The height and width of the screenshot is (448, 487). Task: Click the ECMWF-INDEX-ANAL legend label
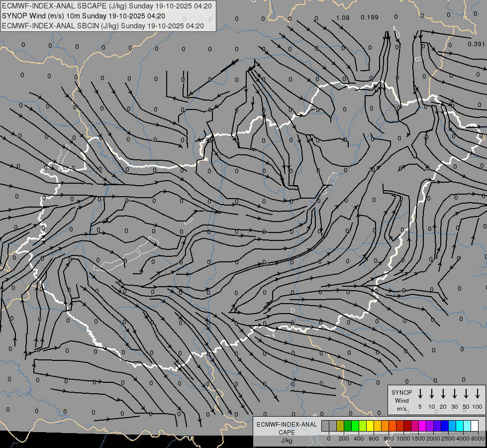click(x=287, y=425)
